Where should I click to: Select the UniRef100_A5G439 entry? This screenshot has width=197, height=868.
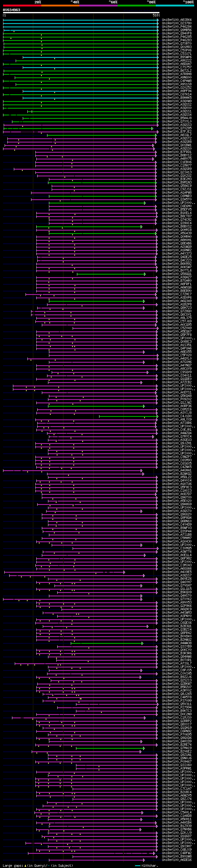click(177, 233)
